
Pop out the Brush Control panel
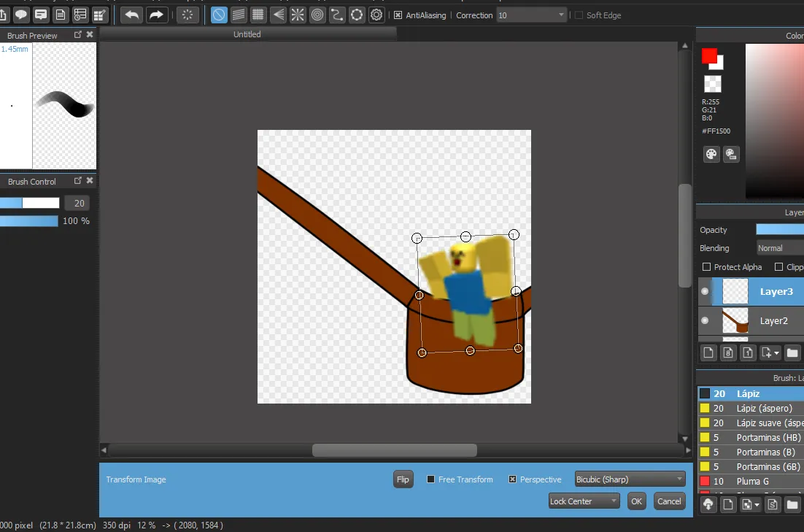tap(78, 180)
